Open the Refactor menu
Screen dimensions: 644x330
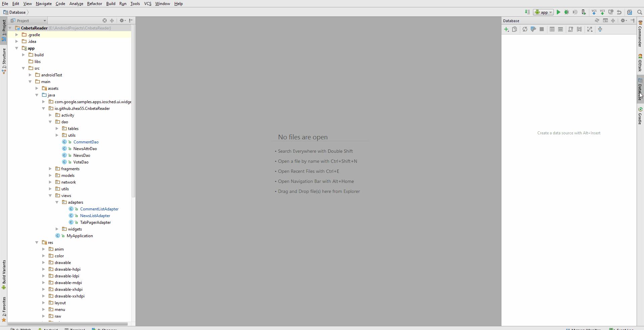[94, 4]
